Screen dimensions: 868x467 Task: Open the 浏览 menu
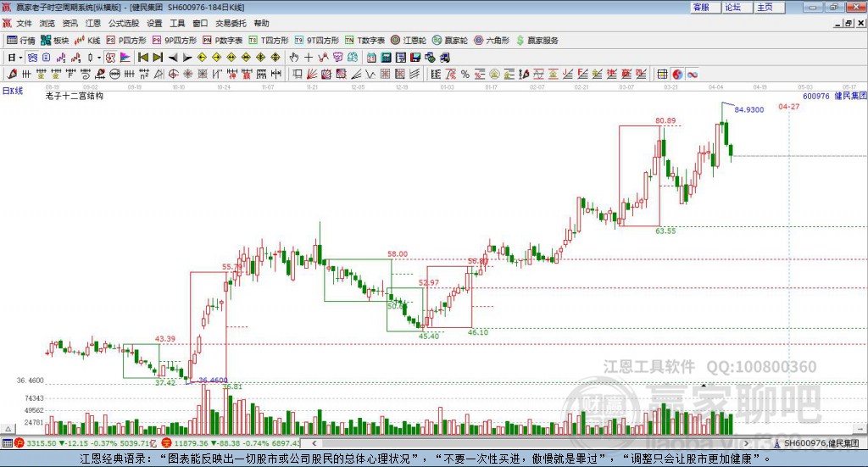coord(47,23)
